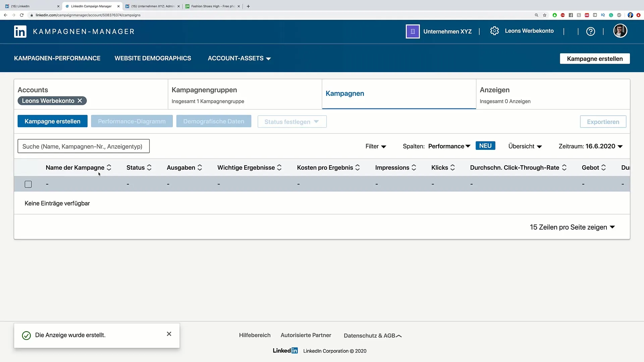Image resolution: width=644 pixels, height=362 pixels.
Task: Click the blue Kampagne erstellen button above the table
Action: (52, 121)
